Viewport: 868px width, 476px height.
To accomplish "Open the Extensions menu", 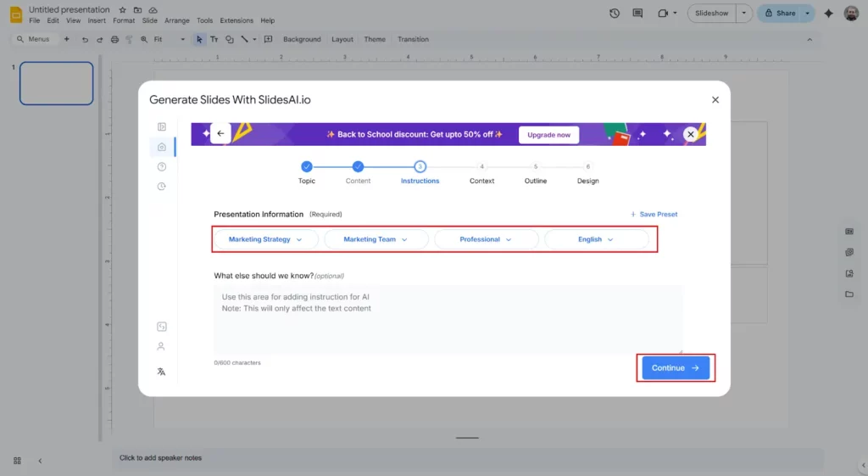I will (236, 20).
